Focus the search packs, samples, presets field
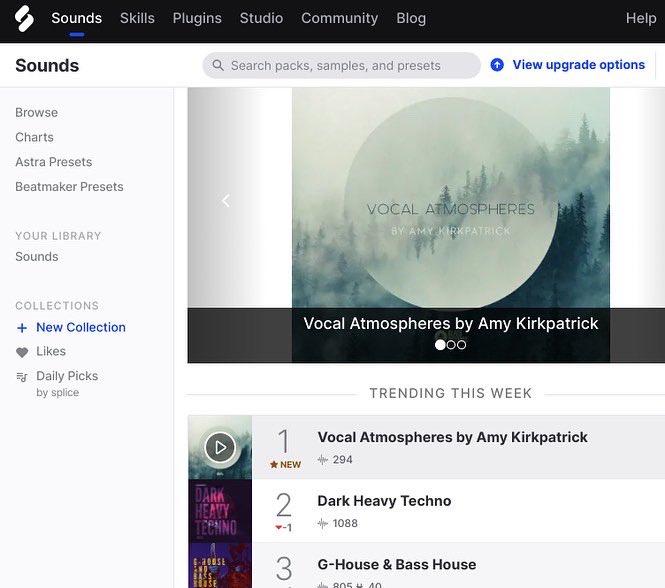The width and height of the screenshot is (665, 588). (x=341, y=65)
